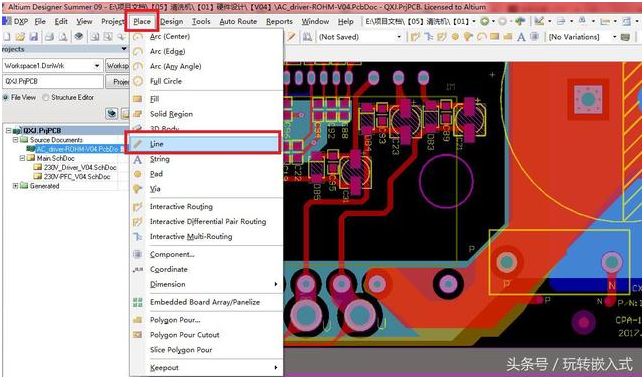Viewport: 644px width, 379px height.
Task: Select the Place String 'A' toolbar icon
Action: pos(521,37)
